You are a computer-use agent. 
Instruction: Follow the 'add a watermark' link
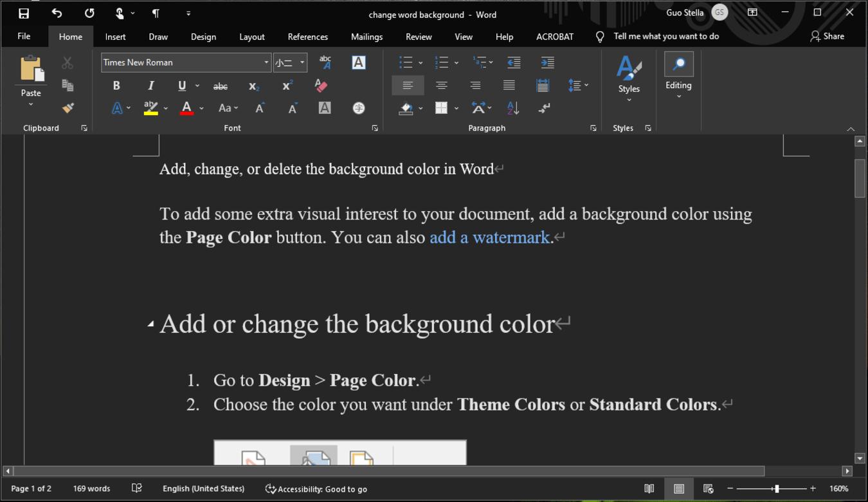[x=490, y=237]
